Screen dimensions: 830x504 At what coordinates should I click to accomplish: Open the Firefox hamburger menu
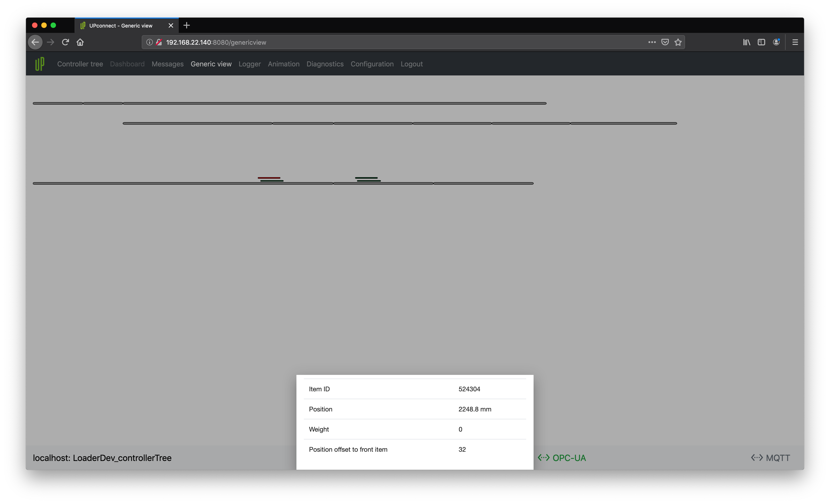(795, 42)
